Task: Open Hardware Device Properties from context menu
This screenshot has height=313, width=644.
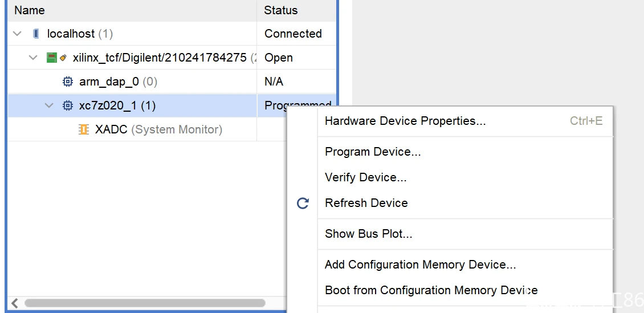Action: (x=405, y=121)
